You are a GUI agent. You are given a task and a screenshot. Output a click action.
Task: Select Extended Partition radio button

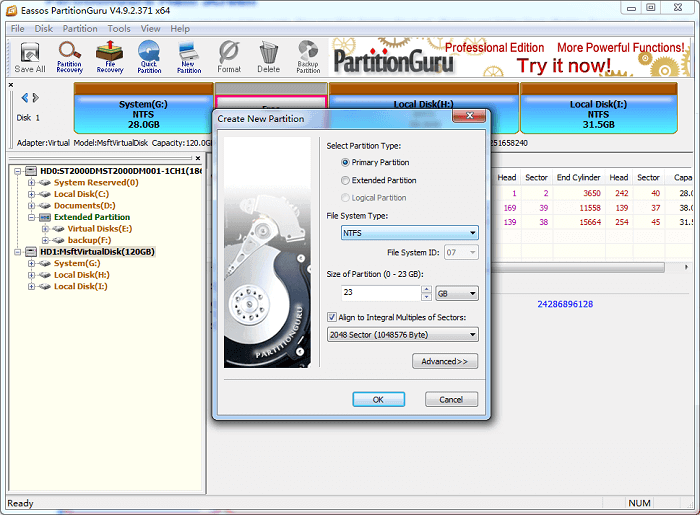pyautogui.click(x=345, y=180)
